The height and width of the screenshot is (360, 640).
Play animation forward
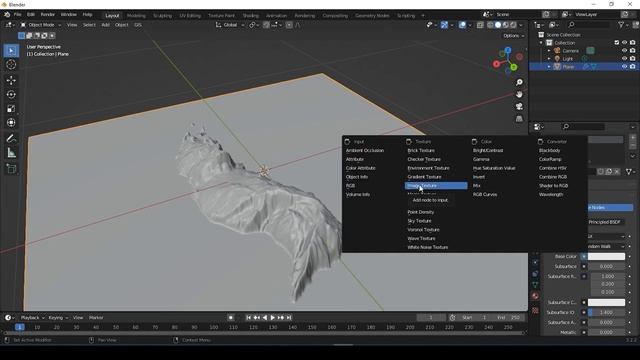272,318
